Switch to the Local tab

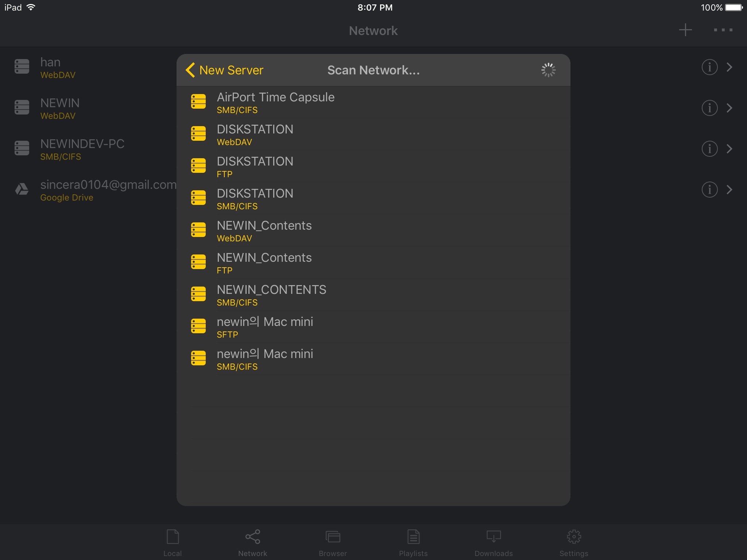[x=173, y=542]
